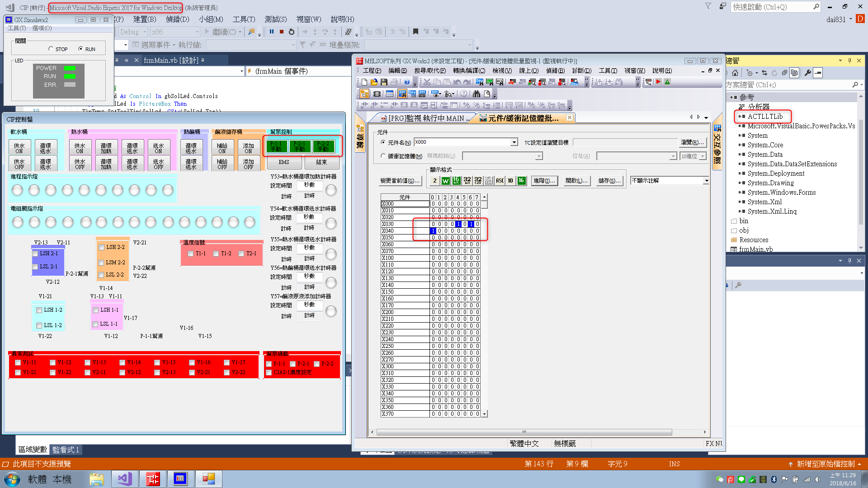The image size is (868, 488).
Task: Select STOP radio in GX Simulator2
Action: (x=51, y=49)
